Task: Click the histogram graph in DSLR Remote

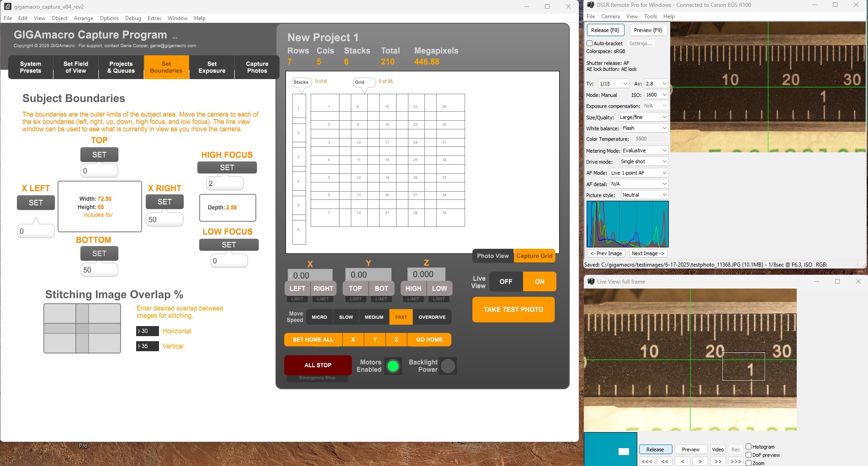Action: click(627, 224)
